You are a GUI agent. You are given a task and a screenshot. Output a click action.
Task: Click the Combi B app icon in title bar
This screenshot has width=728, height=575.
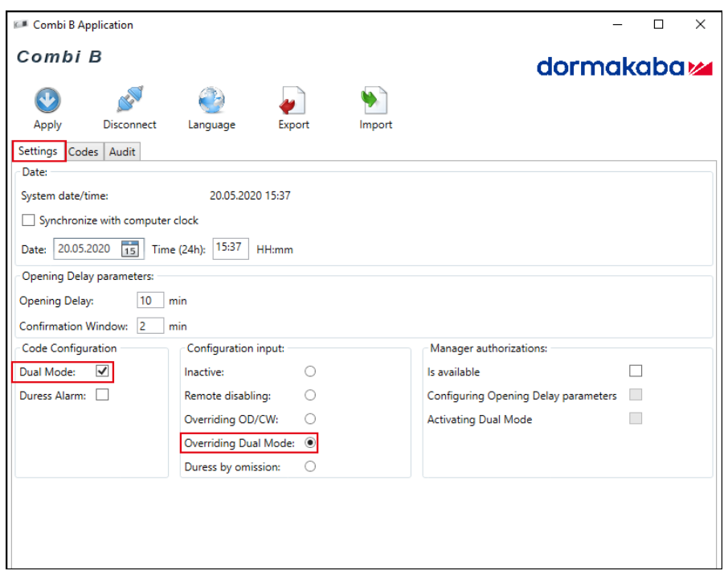tap(21, 25)
